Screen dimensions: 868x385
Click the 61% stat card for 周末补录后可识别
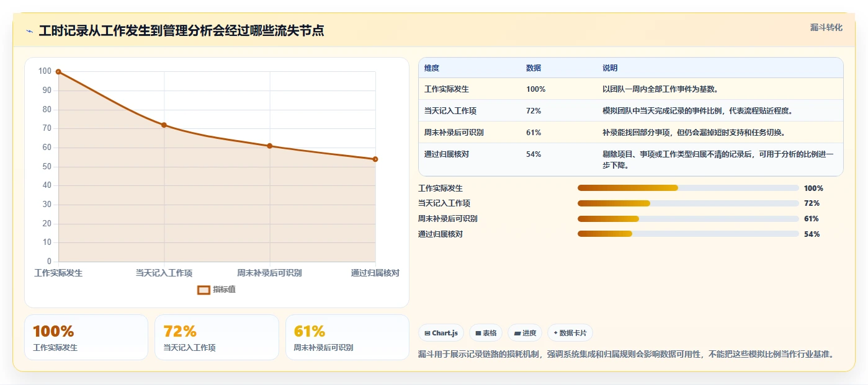click(347, 337)
